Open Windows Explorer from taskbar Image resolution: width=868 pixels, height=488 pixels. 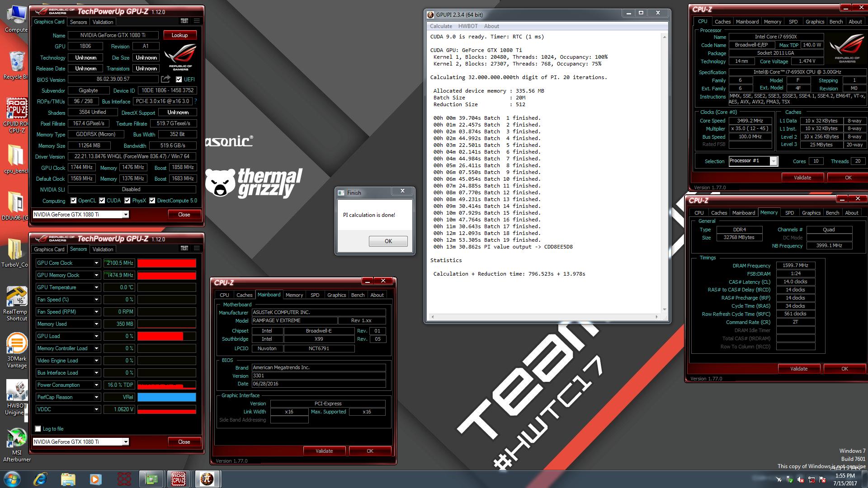coord(68,479)
